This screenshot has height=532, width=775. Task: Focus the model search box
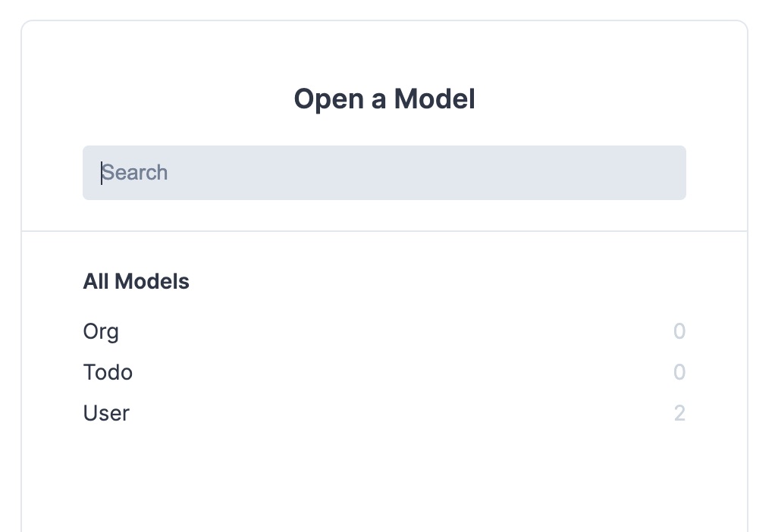[x=384, y=173]
